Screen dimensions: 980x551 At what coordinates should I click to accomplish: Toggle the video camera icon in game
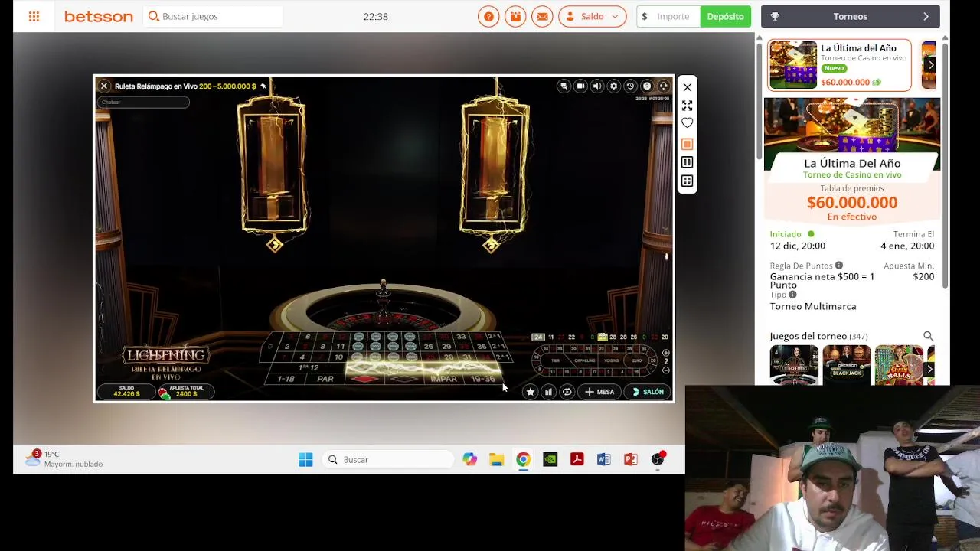click(580, 86)
